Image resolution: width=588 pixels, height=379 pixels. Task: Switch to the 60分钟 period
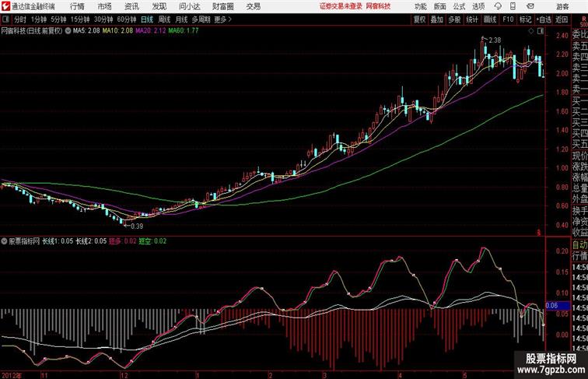click(127, 19)
